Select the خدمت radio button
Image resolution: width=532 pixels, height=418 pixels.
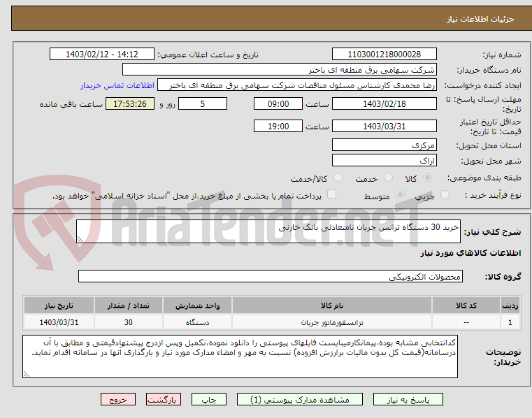click(388, 178)
